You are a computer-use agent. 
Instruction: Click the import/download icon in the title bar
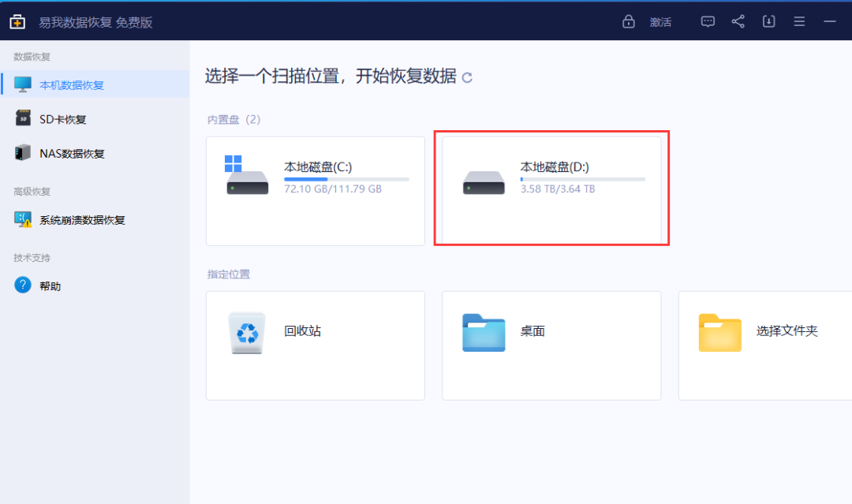click(x=768, y=22)
